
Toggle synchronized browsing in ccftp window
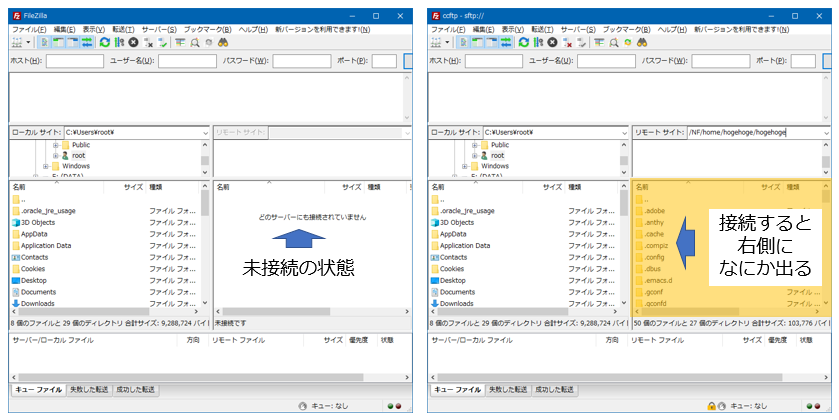(627, 42)
